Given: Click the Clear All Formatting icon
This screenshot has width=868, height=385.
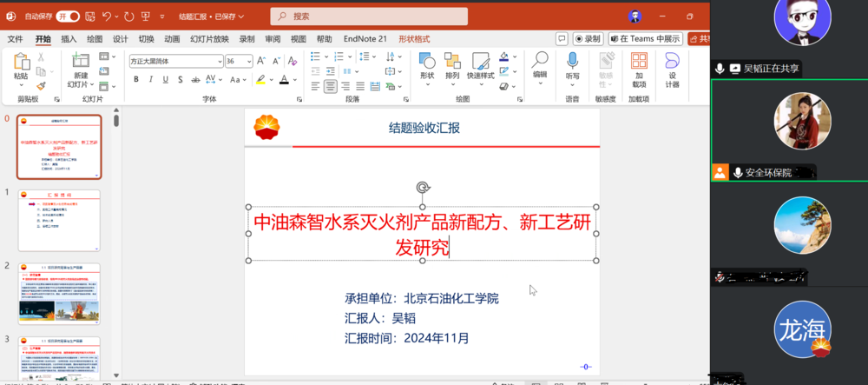Looking at the screenshot, I should 293,61.
